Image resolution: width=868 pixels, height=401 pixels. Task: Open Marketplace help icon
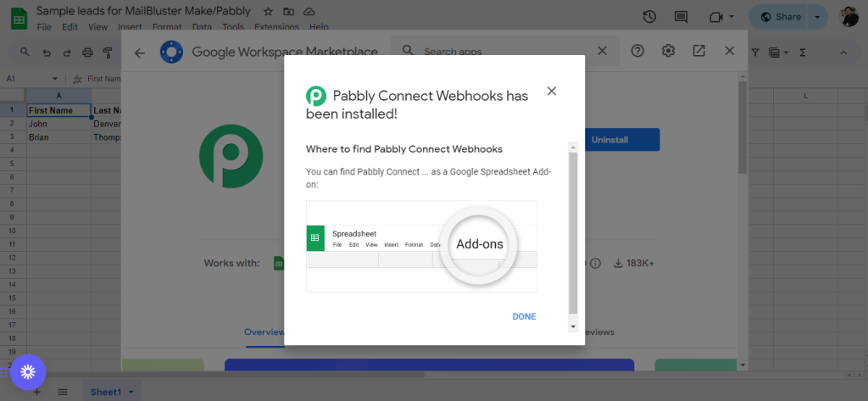(637, 51)
